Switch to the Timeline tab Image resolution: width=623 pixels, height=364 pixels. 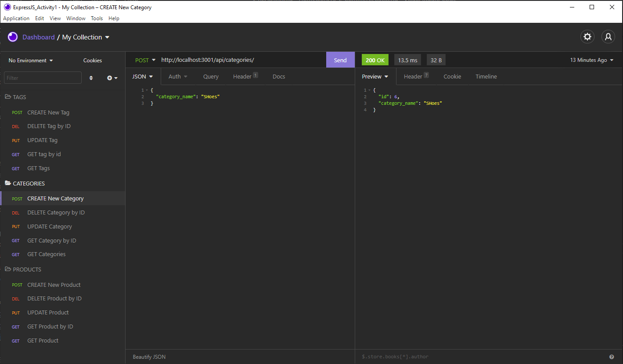(x=486, y=76)
